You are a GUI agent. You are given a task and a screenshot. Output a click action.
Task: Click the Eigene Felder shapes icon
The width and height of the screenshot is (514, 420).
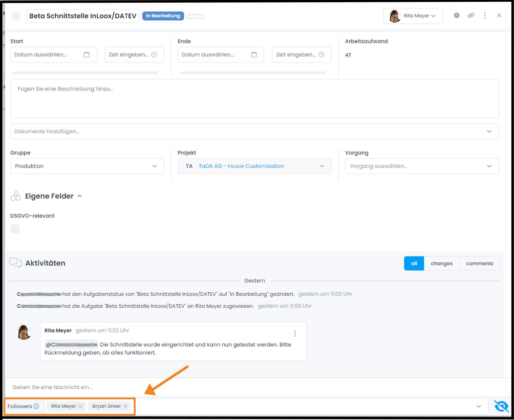click(x=16, y=196)
